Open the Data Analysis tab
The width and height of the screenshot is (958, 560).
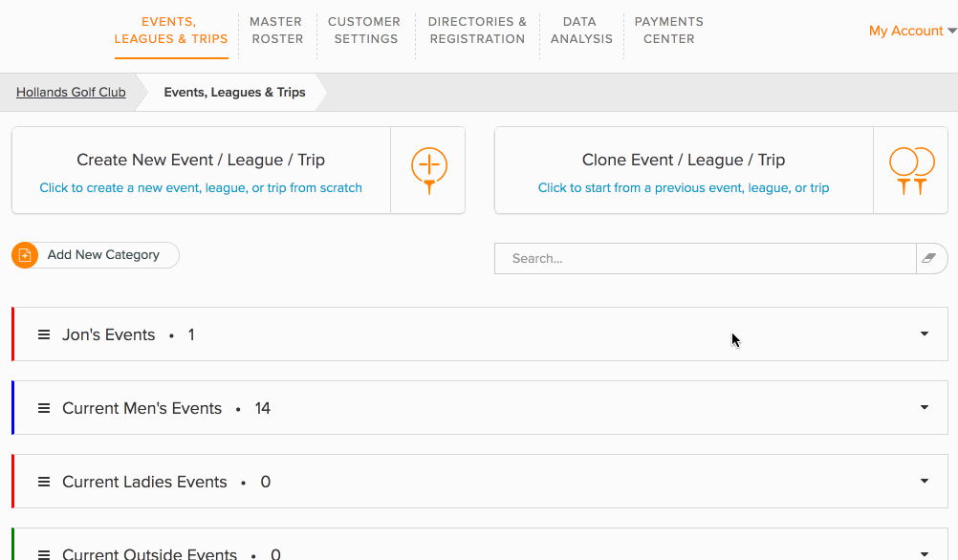coord(581,31)
